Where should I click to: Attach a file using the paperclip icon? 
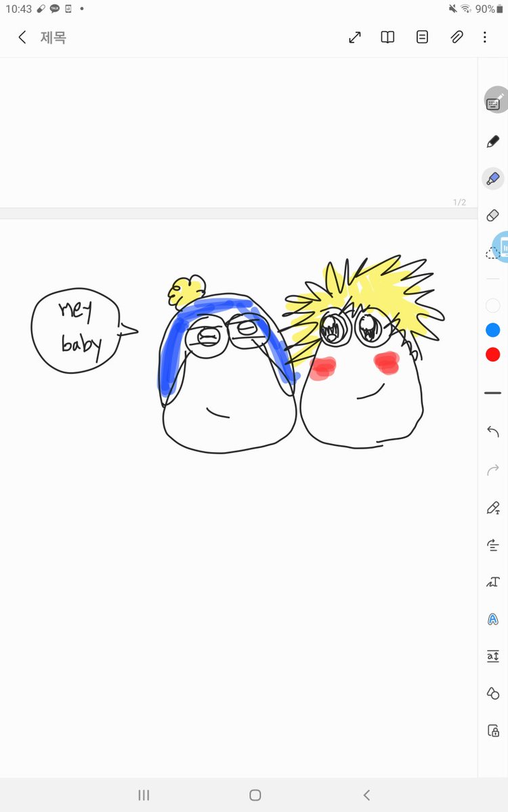457,38
